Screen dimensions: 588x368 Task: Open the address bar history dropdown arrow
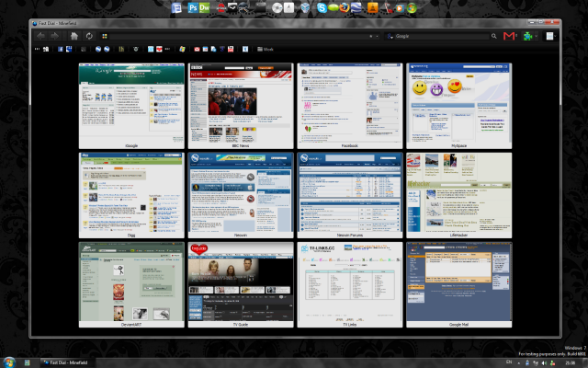[377, 37]
